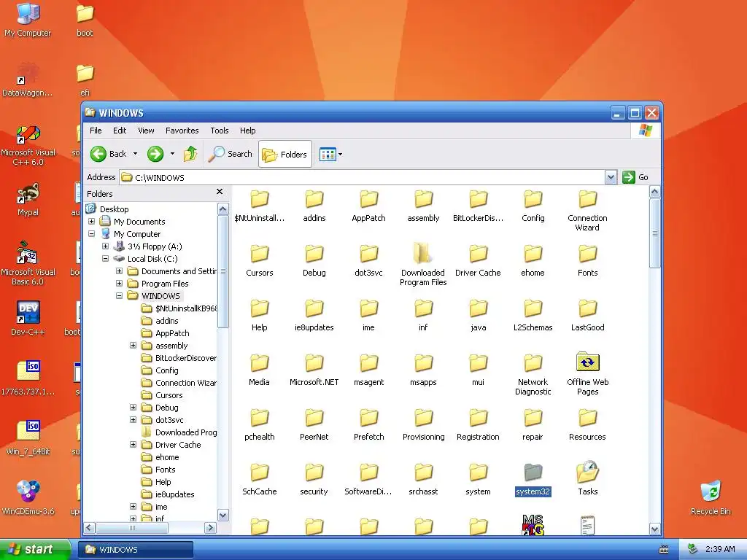
Task: Select Microsoft Visual Basic 6.0 shortcut
Action: [x=28, y=263]
